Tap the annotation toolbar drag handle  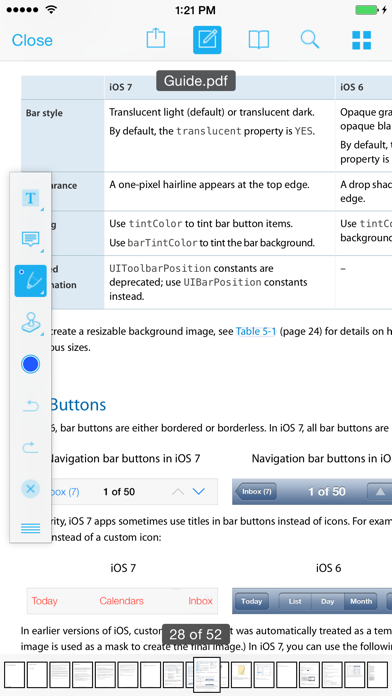31,528
